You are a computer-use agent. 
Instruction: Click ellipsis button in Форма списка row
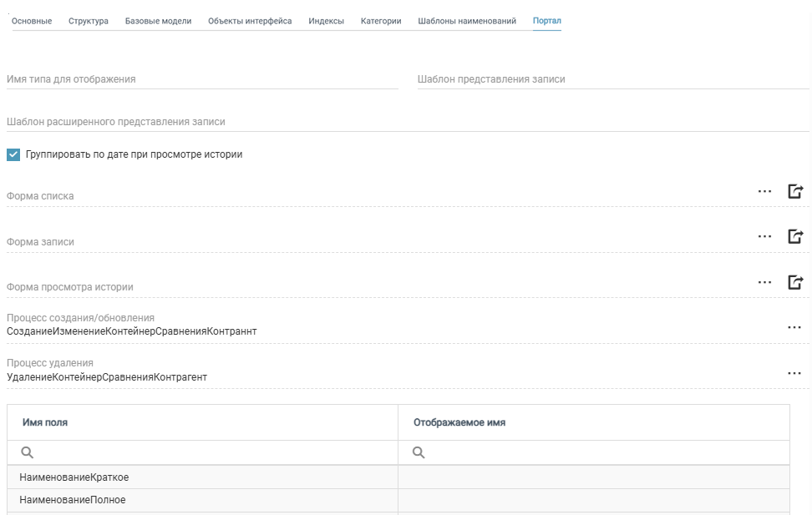764,192
